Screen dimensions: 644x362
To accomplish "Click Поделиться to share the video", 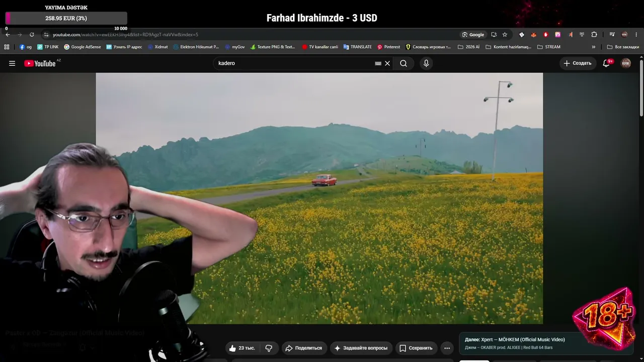I will pyautogui.click(x=303, y=348).
